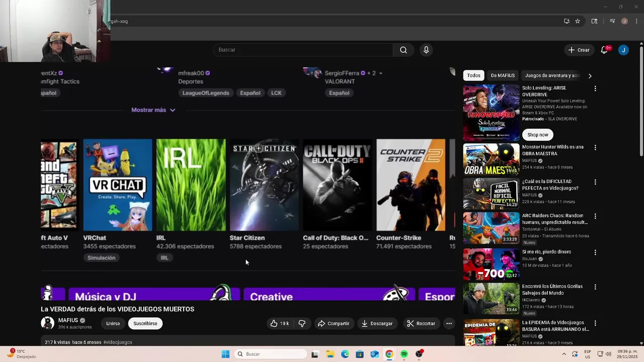The height and width of the screenshot is (362, 644).
Task: Activate voice search microphone
Action: point(426,50)
